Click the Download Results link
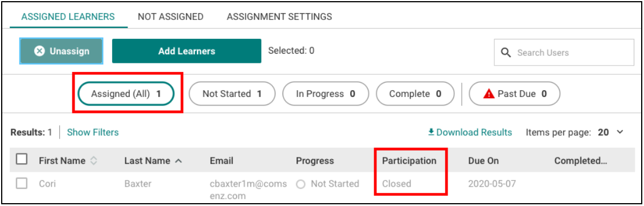This screenshot has width=644, height=206. (470, 132)
